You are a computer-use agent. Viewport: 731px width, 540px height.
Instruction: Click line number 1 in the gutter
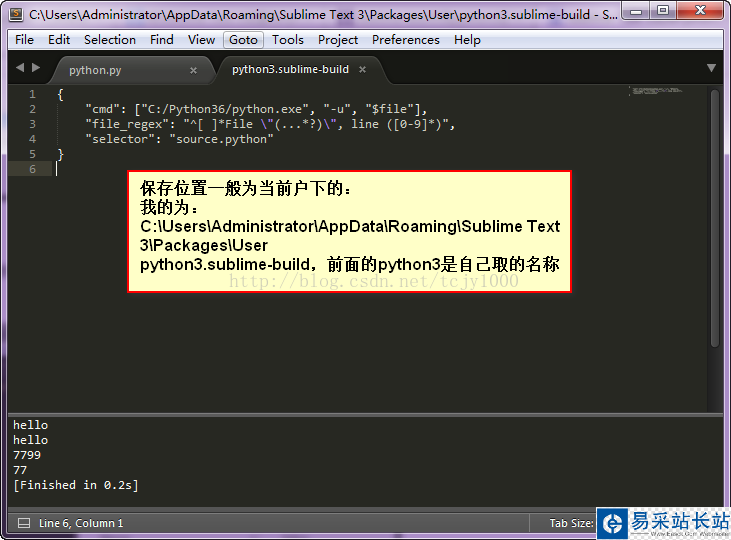click(32, 94)
